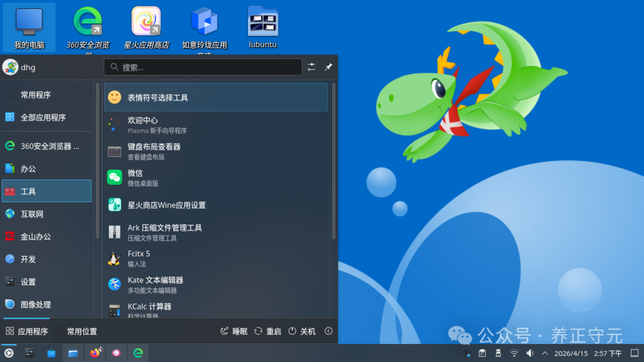Click the application list scrollbar
The image size is (644, 362).
(333, 161)
